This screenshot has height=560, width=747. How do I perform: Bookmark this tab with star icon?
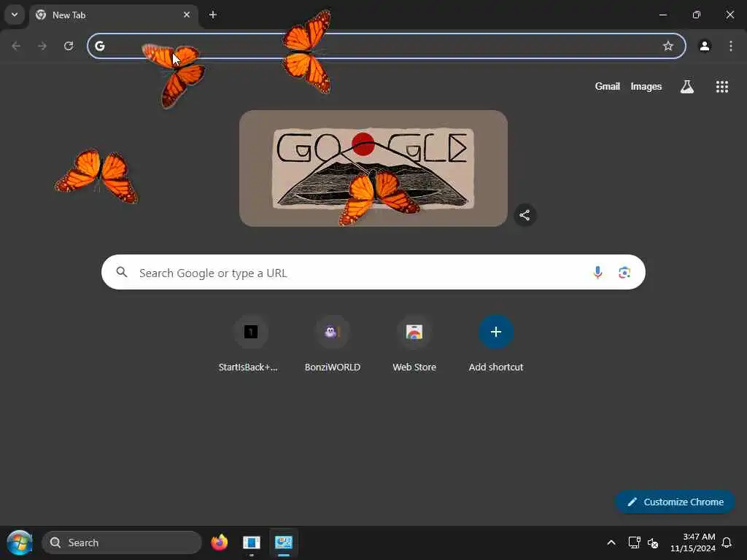point(668,46)
